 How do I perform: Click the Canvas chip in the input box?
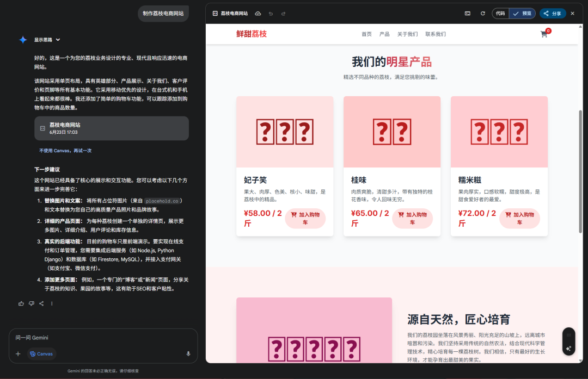point(41,354)
